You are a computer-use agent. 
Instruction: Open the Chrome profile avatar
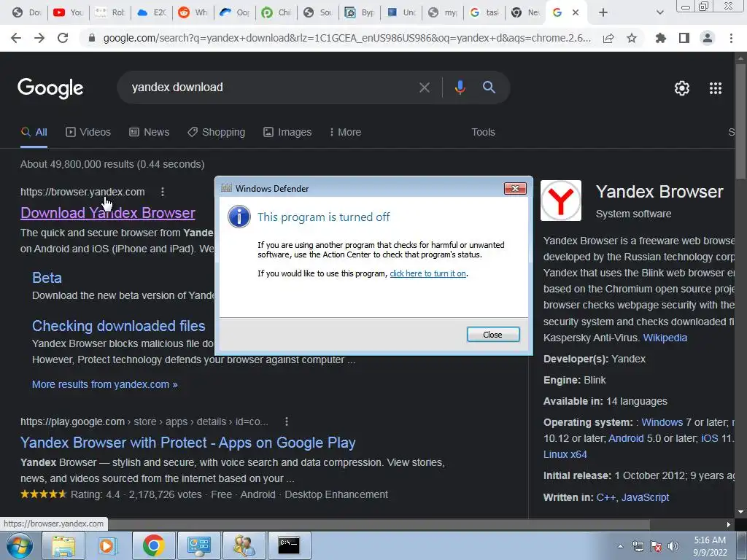[708, 38]
